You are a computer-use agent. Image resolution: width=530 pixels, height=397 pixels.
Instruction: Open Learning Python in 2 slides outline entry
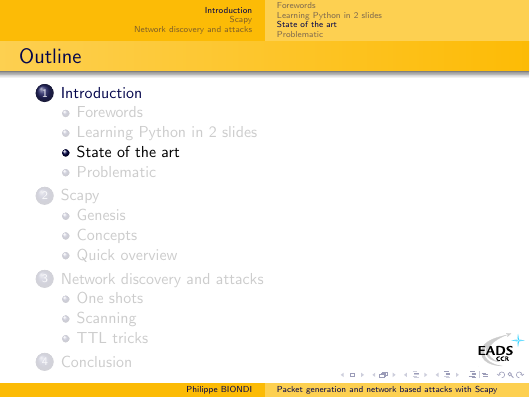pyautogui.click(x=167, y=132)
